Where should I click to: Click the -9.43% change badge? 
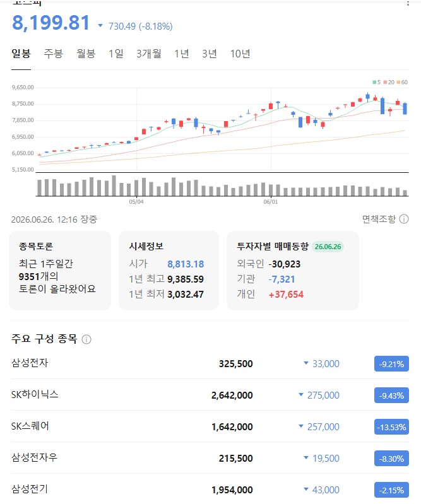[391, 396]
